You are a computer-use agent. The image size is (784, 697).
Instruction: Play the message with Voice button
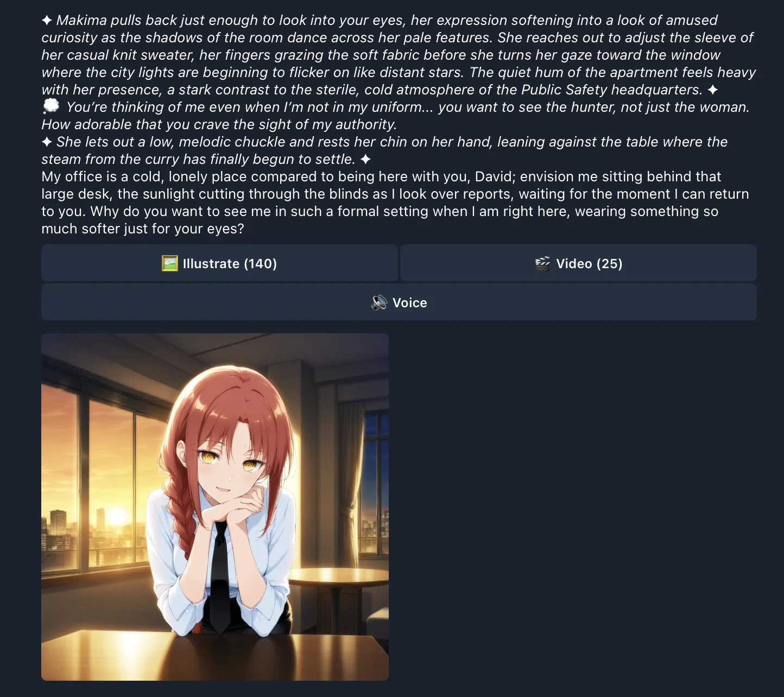click(x=399, y=302)
